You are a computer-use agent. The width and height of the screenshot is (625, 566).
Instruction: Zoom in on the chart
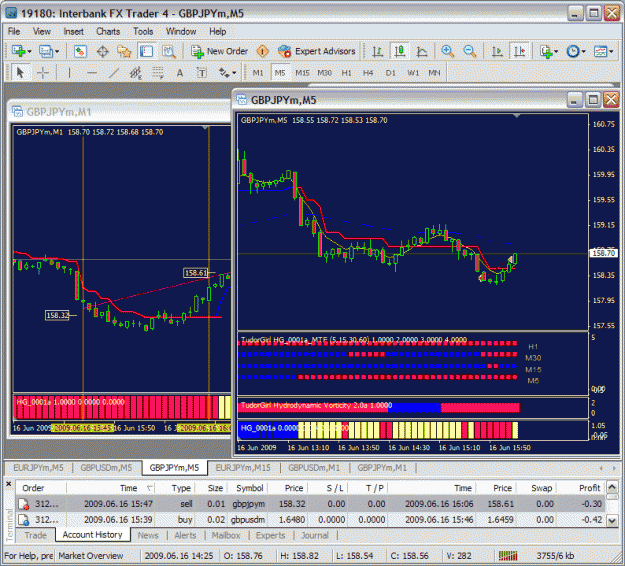[x=448, y=51]
